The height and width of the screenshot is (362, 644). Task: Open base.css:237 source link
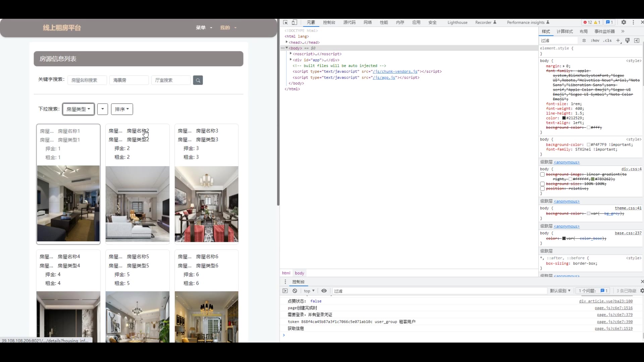click(x=628, y=233)
